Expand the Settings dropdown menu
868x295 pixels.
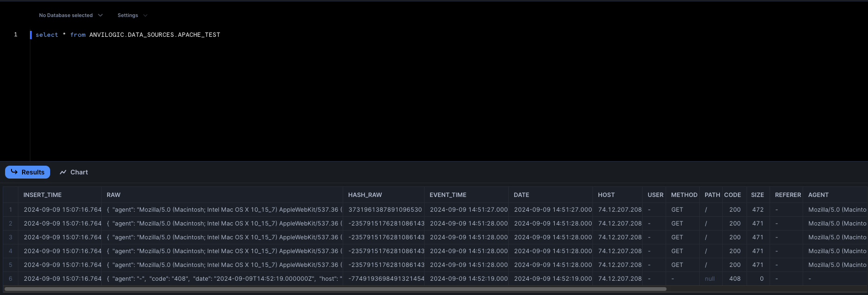pos(132,15)
